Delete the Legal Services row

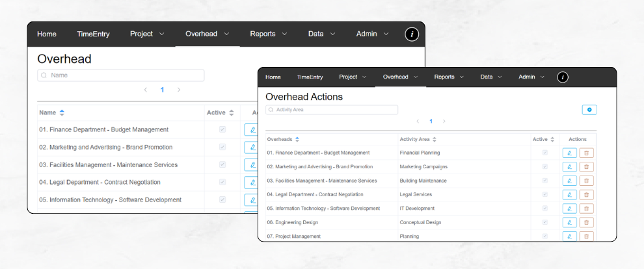click(586, 195)
